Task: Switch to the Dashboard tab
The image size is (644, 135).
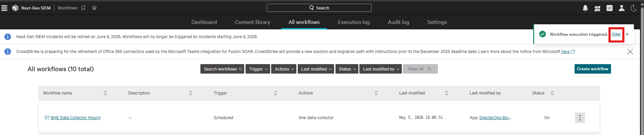Action: pyautogui.click(x=204, y=22)
